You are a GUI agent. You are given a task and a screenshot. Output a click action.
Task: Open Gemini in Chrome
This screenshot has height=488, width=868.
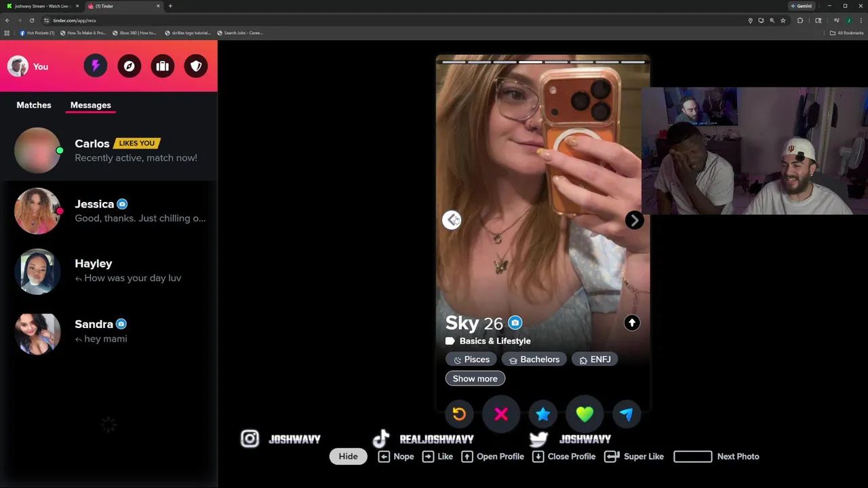coord(801,6)
